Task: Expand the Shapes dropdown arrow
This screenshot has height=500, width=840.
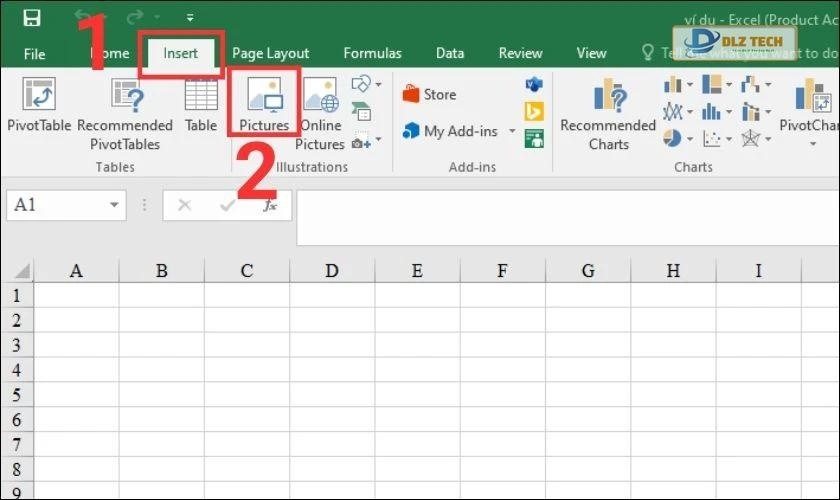Action: click(x=379, y=84)
